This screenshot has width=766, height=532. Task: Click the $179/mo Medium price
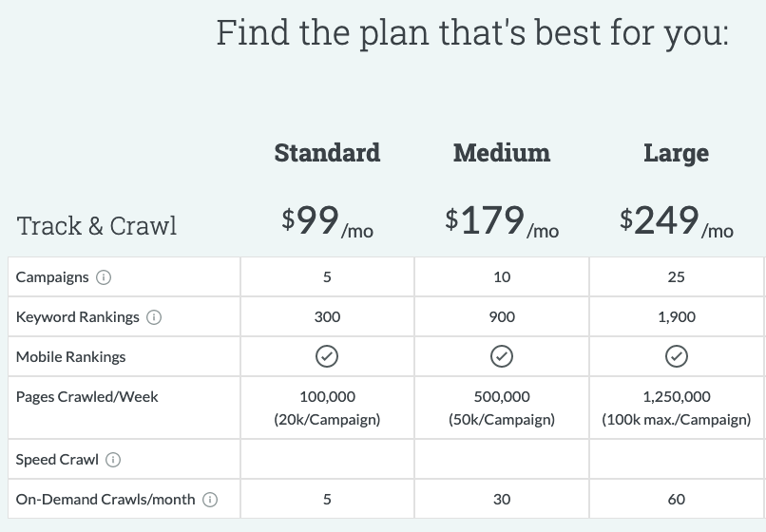pyautogui.click(x=502, y=223)
